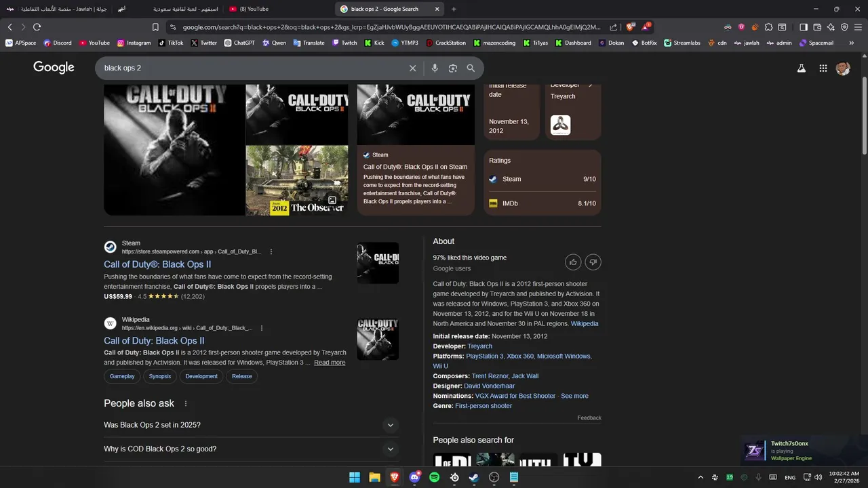Open the Observer 2012 gameplay image
The width and height of the screenshot is (868, 488).
[297, 180]
